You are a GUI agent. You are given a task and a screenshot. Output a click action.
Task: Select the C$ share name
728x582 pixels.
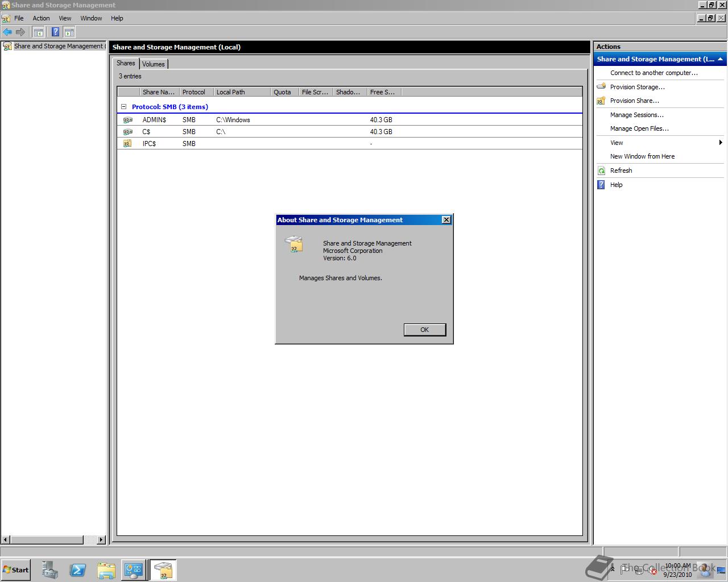click(x=146, y=132)
